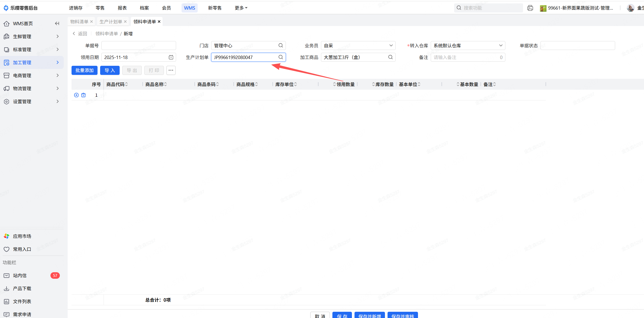644x318 pixels.
Task: Sort by 商品代码 column
Action: pyautogui.click(x=126, y=84)
